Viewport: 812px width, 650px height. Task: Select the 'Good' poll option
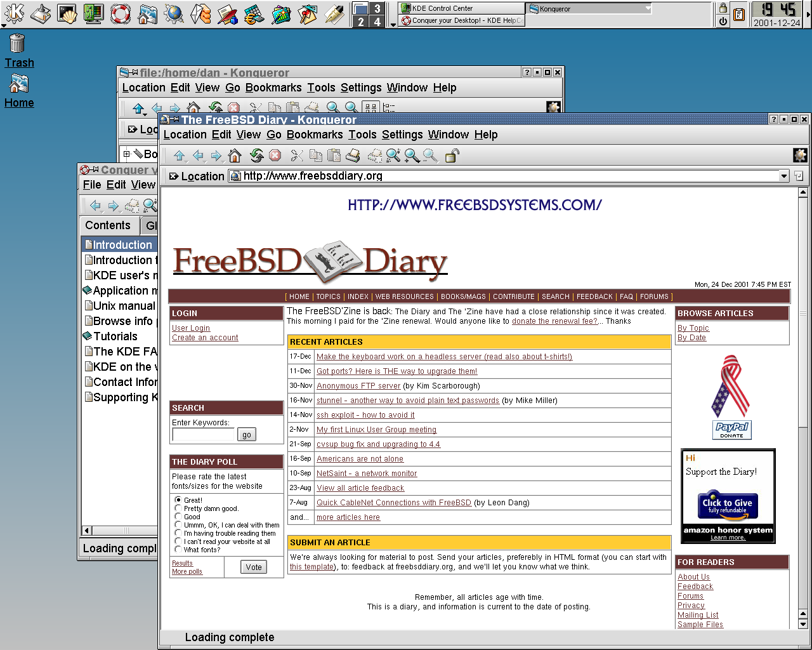(178, 517)
